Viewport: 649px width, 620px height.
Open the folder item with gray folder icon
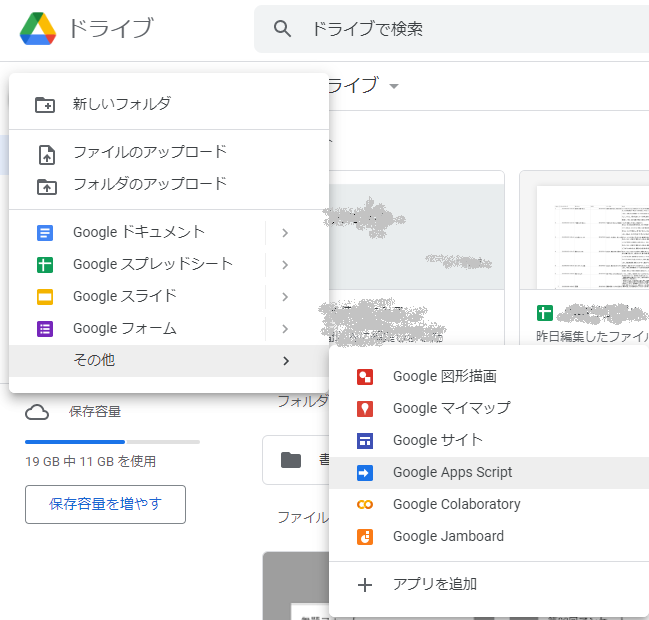(296, 460)
